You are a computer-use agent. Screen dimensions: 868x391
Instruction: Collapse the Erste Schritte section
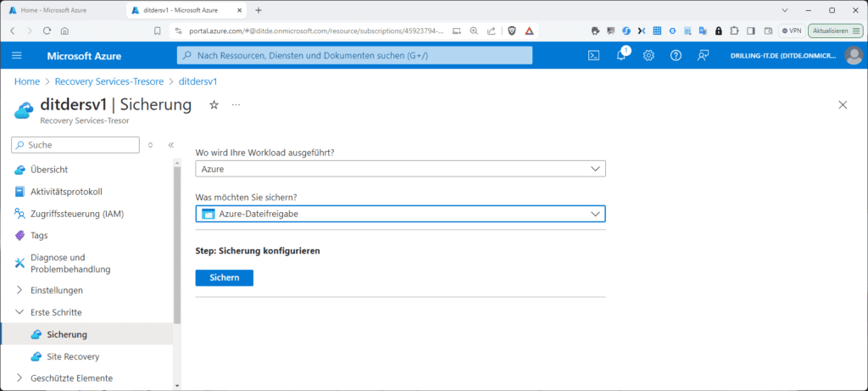(x=20, y=312)
